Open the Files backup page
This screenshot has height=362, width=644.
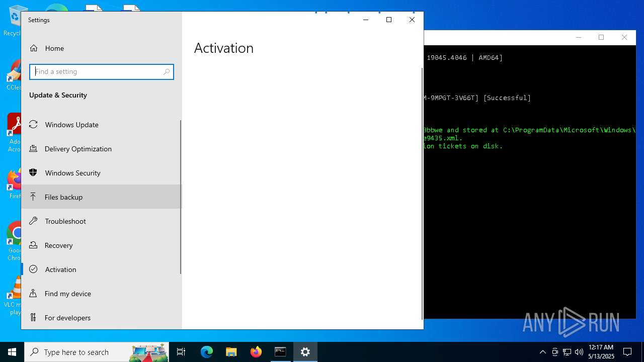101,197
